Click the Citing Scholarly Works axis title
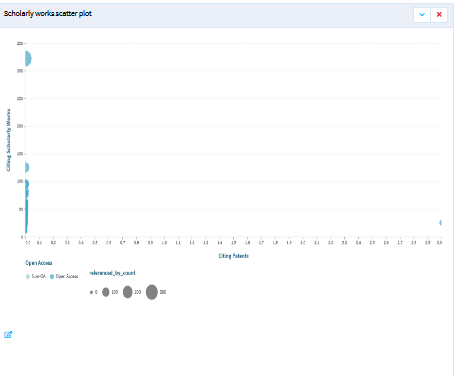The width and height of the screenshot is (454, 377). (x=8, y=140)
